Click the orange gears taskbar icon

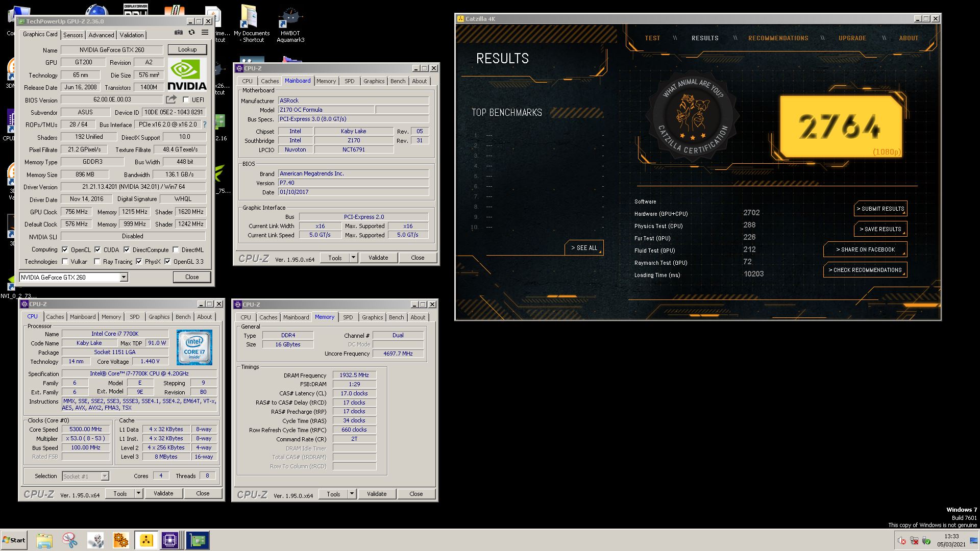pos(121,540)
